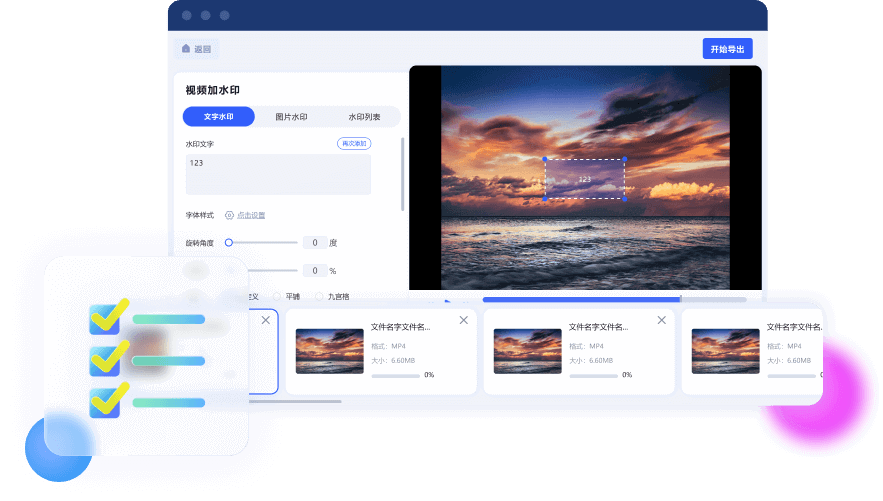Image resolution: width=883 pixels, height=501 pixels.
Task: Select the 文字水印 tab
Action: (218, 117)
